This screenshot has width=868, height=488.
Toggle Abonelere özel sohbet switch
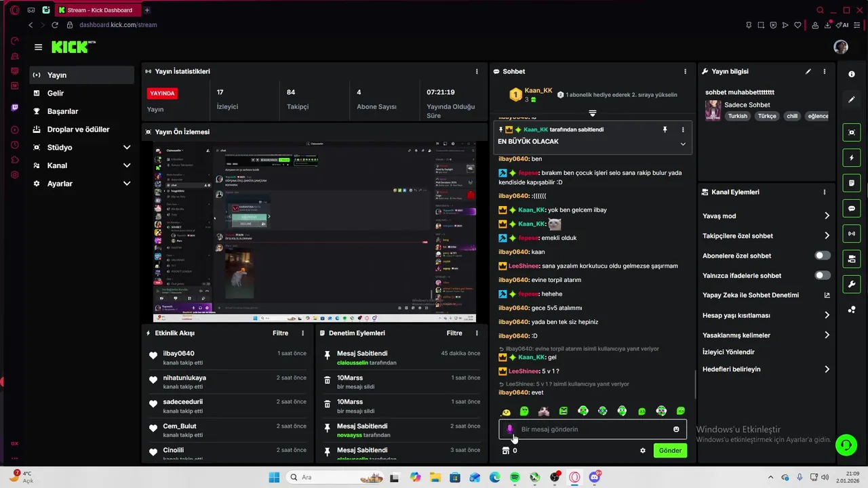(x=823, y=256)
